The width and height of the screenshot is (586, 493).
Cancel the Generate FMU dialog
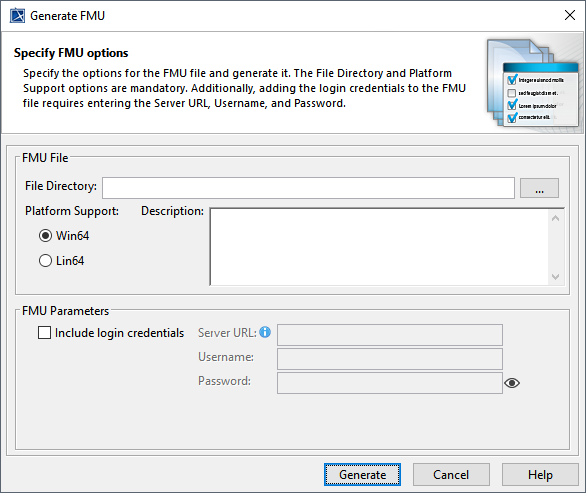(451, 475)
